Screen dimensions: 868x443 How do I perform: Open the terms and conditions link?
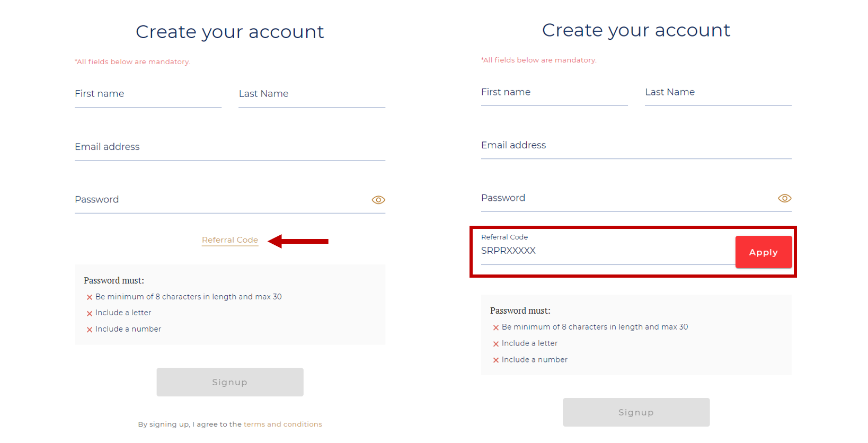coord(283,424)
